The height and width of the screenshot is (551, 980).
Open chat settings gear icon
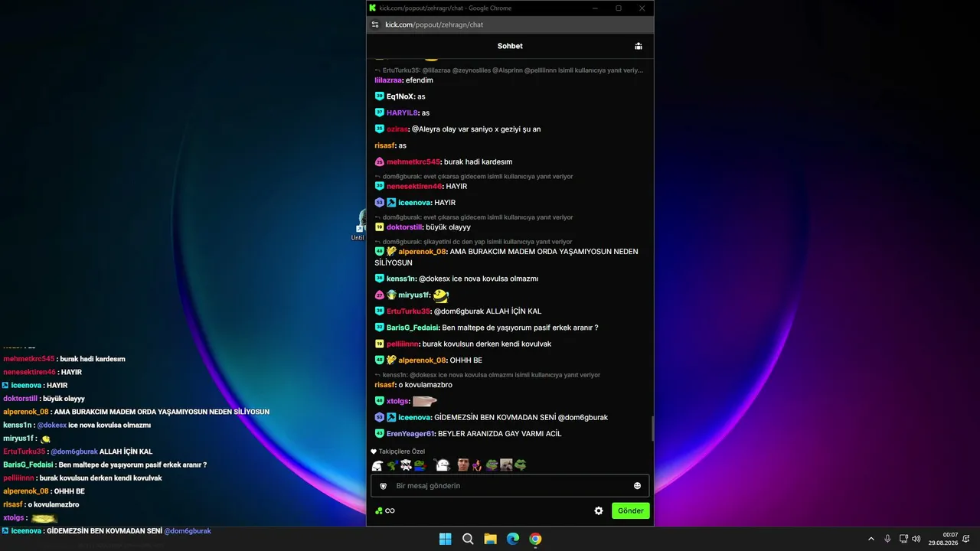[x=599, y=510]
